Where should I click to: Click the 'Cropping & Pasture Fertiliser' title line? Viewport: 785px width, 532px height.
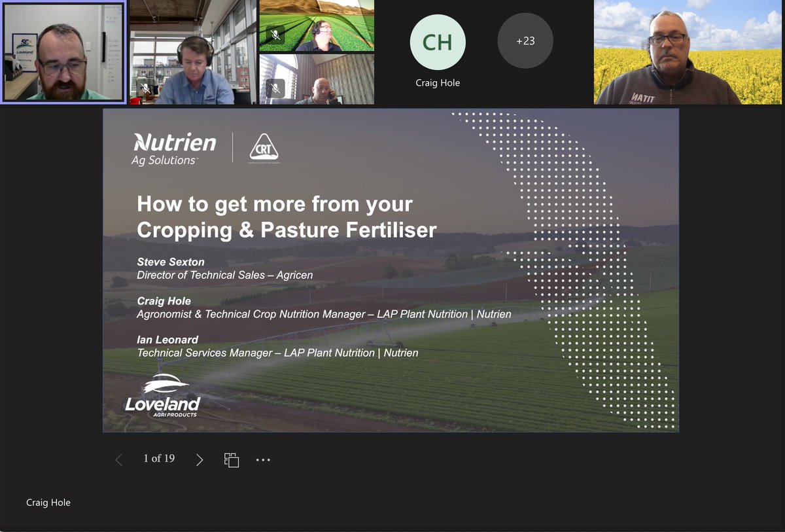pos(287,230)
